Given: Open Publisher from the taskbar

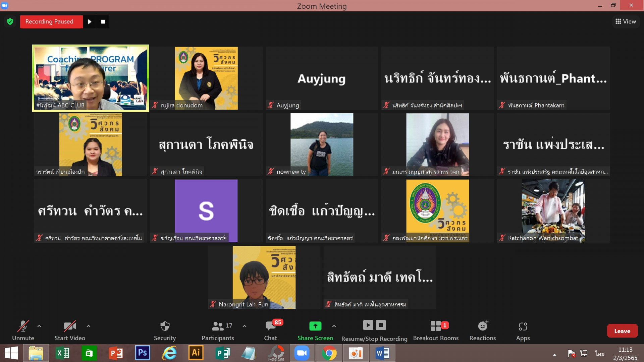Looking at the screenshot, I should (x=222, y=353).
